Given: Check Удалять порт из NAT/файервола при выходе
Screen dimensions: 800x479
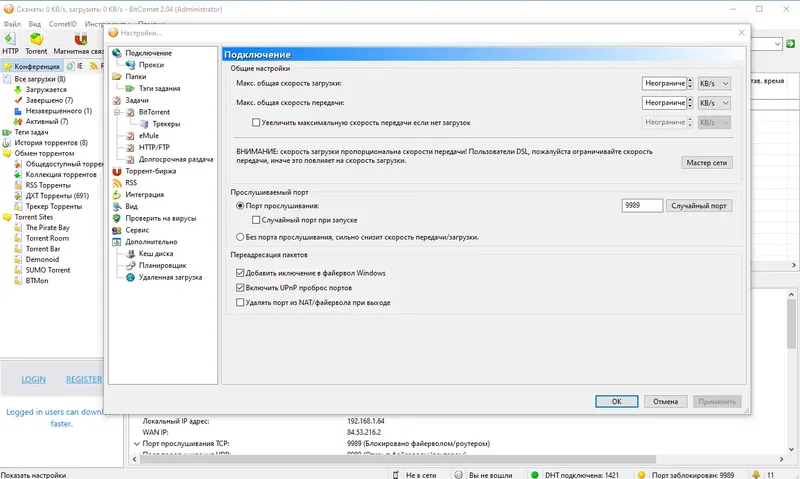Looking at the screenshot, I should pos(240,302).
